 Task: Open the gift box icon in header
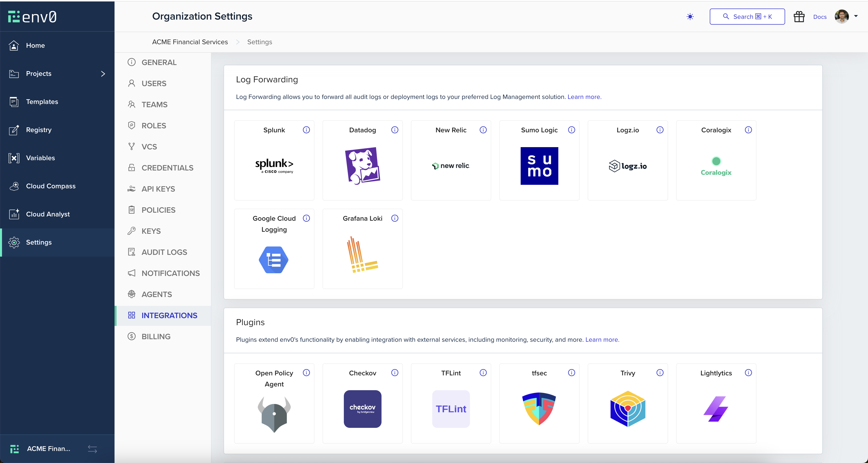(x=799, y=17)
